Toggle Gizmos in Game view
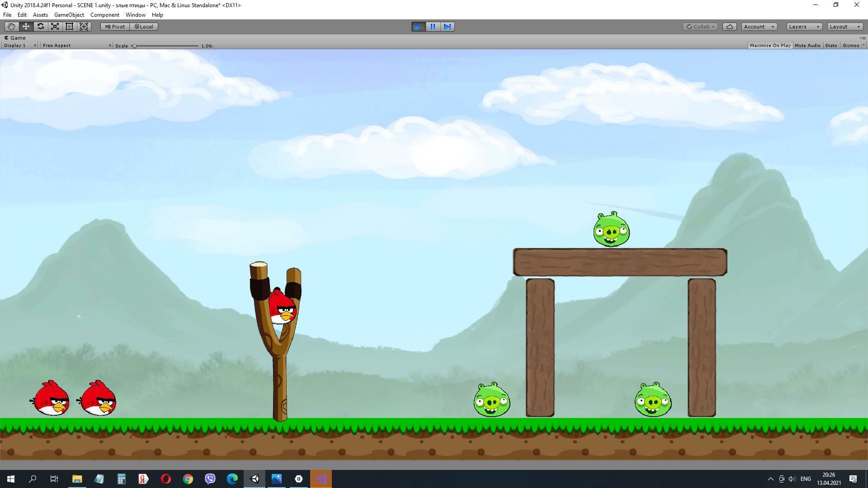 tap(850, 46)
